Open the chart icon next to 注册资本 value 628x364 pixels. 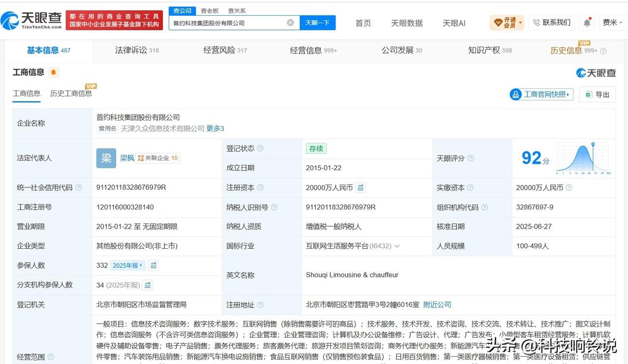[361, 187]
